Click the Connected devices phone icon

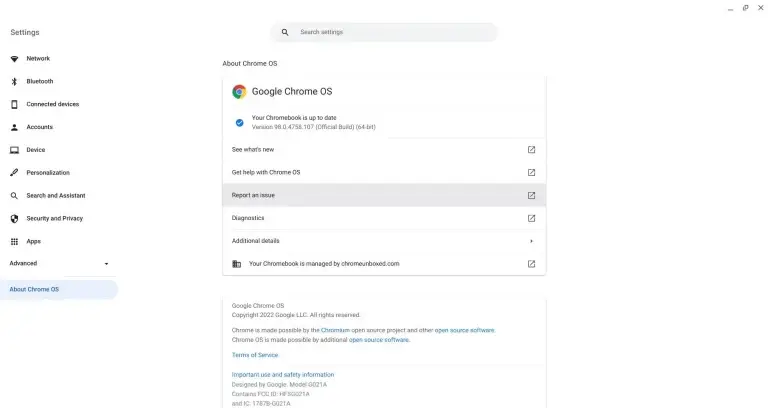click(x=14, y=104)
